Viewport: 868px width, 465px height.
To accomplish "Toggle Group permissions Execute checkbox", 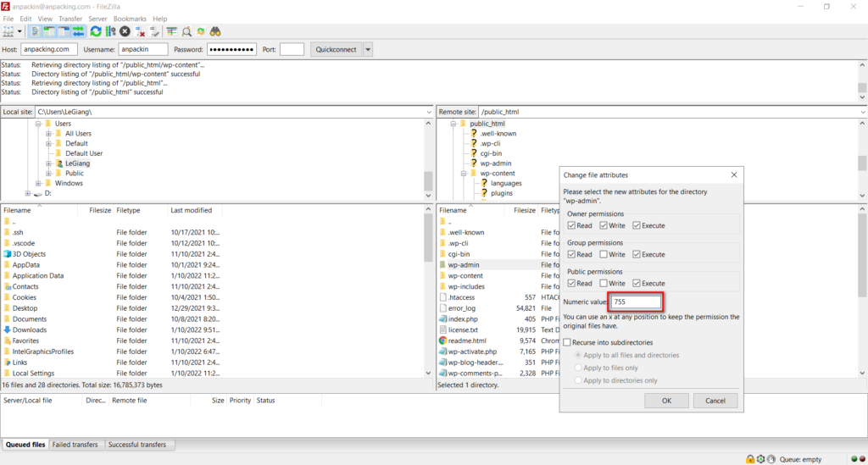I will 637,254.
